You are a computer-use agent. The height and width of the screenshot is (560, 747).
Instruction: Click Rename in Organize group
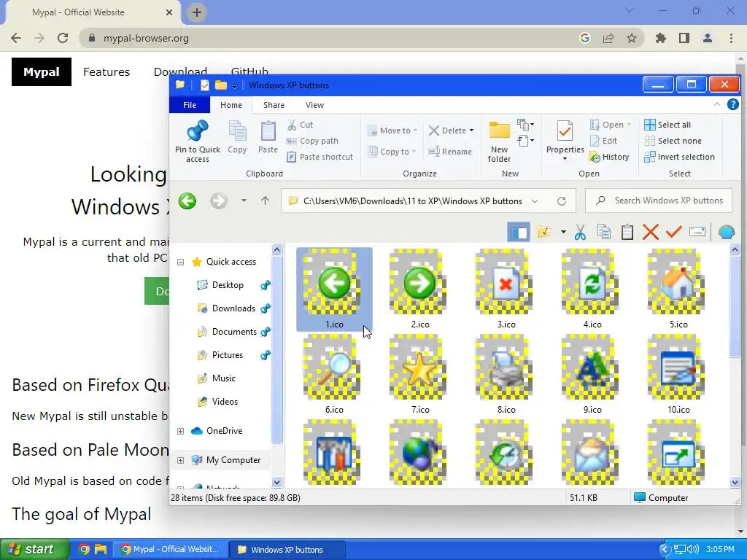[x=450, y=152]
